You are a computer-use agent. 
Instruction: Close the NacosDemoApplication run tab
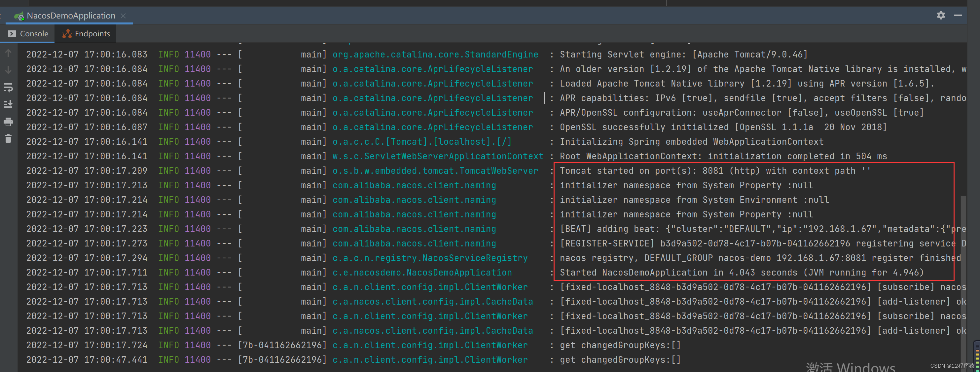pyautogui.click(x=123, y=16)
